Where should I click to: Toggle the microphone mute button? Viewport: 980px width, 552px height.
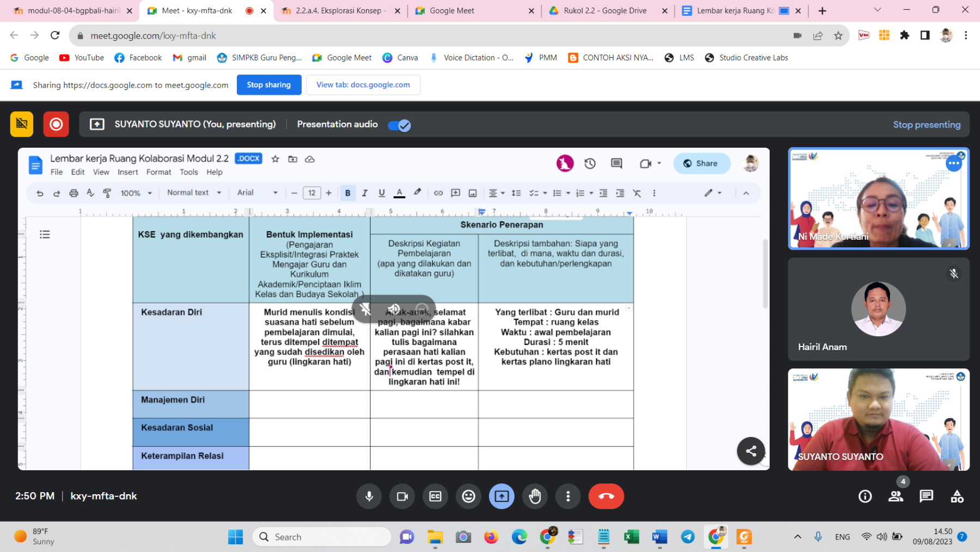(369, 496)
